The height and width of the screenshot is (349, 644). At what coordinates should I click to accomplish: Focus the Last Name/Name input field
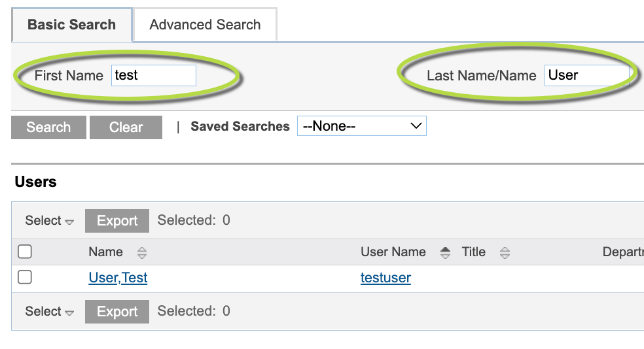587,75
